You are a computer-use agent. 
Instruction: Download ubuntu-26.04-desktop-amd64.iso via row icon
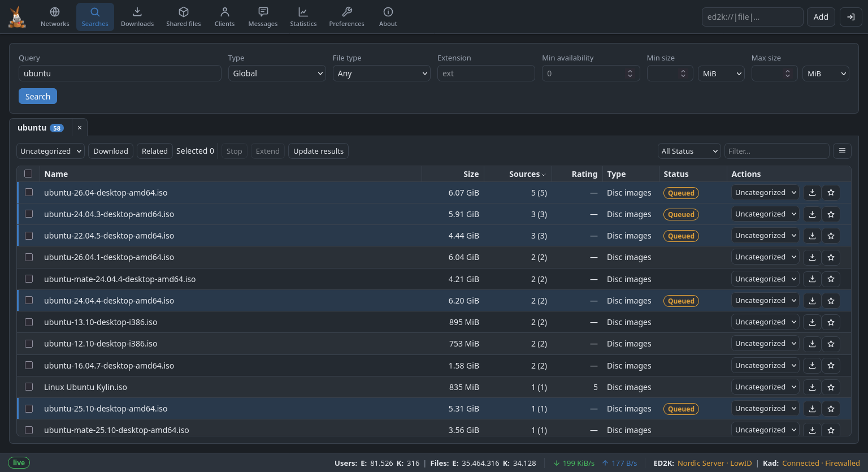(812, 193)
